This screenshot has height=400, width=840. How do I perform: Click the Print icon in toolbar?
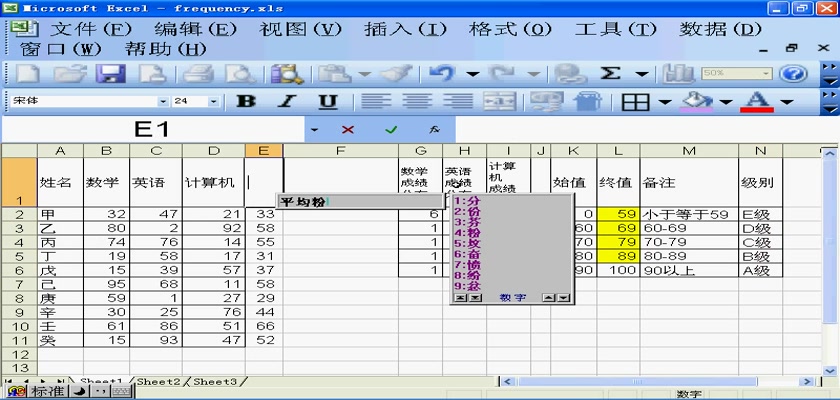[x=198, y=73]
